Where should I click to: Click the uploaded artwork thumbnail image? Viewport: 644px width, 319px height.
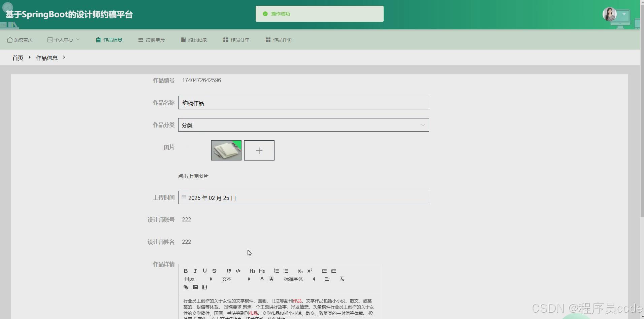pyautogui.click(x=226, y=150)
